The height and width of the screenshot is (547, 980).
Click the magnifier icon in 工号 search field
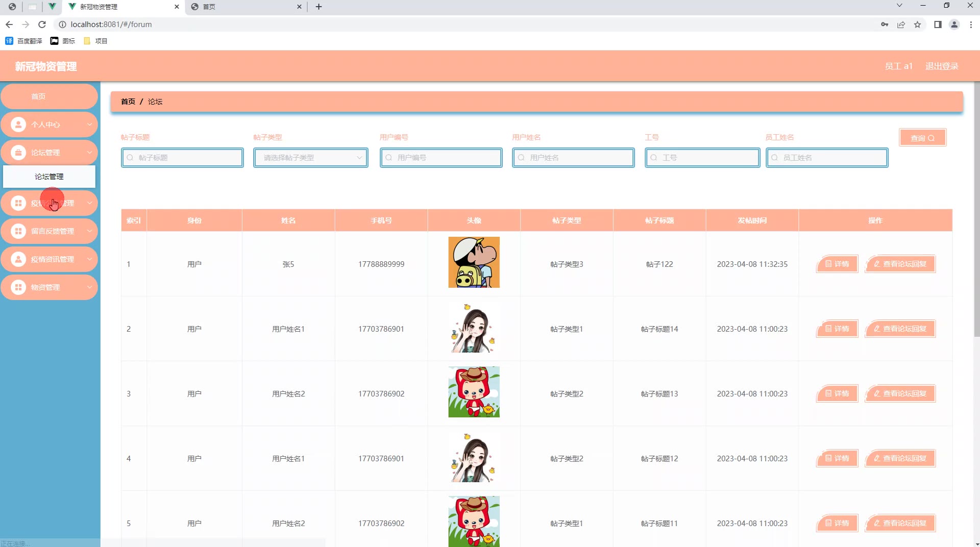tap(654, 158)
